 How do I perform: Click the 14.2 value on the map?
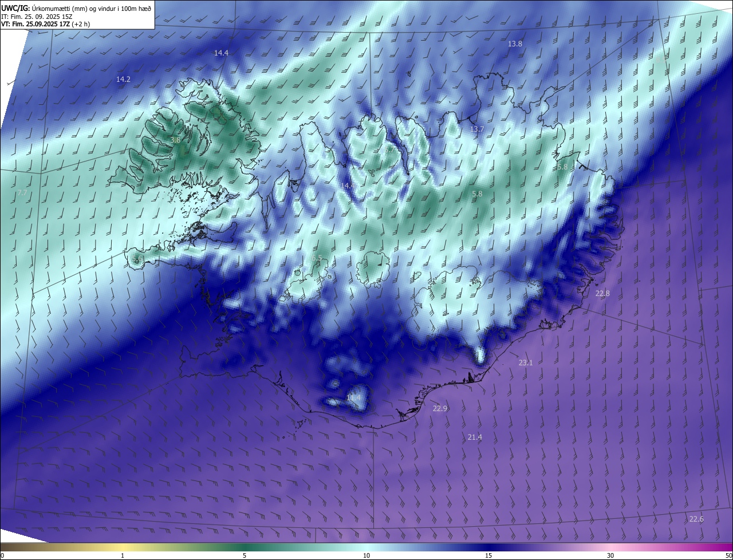click(123, 80)
